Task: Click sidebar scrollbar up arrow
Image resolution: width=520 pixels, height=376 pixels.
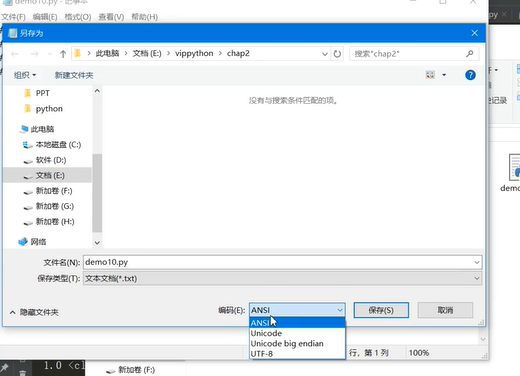Action: click(x=97, y=91)
